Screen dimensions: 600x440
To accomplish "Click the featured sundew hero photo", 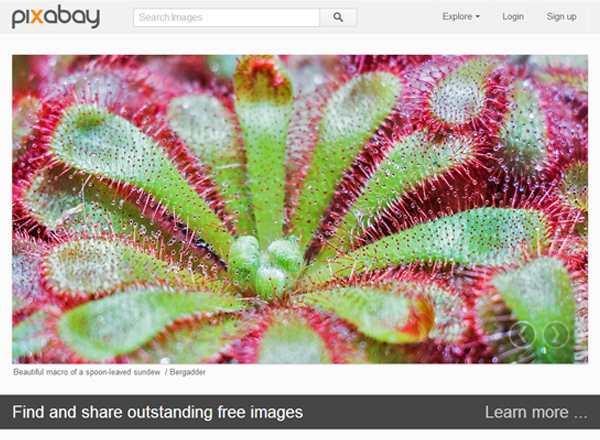I will (300, 209).
